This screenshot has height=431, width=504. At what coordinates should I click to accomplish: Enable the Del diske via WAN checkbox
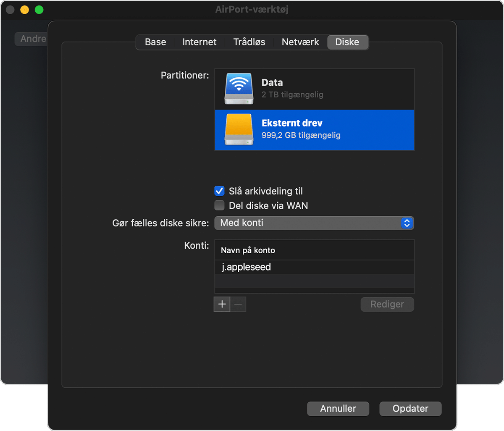(219, 206)
